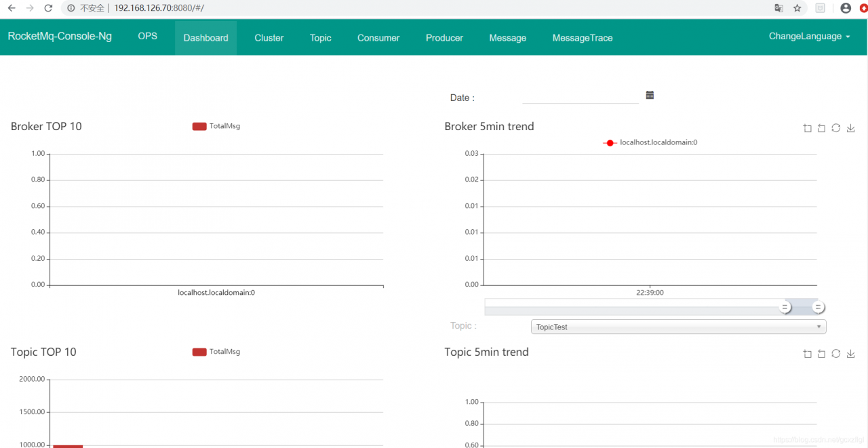Click the right handle of trend zoom slider
868x448 pixels.
tap(818, 307)
